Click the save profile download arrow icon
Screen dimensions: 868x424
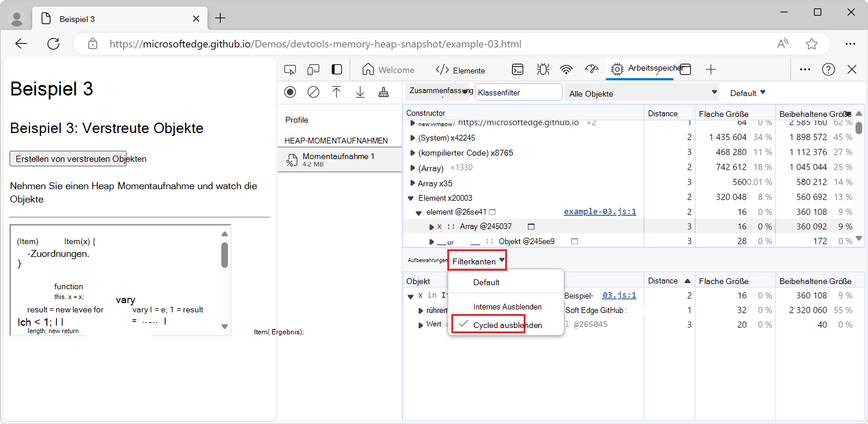360,92
